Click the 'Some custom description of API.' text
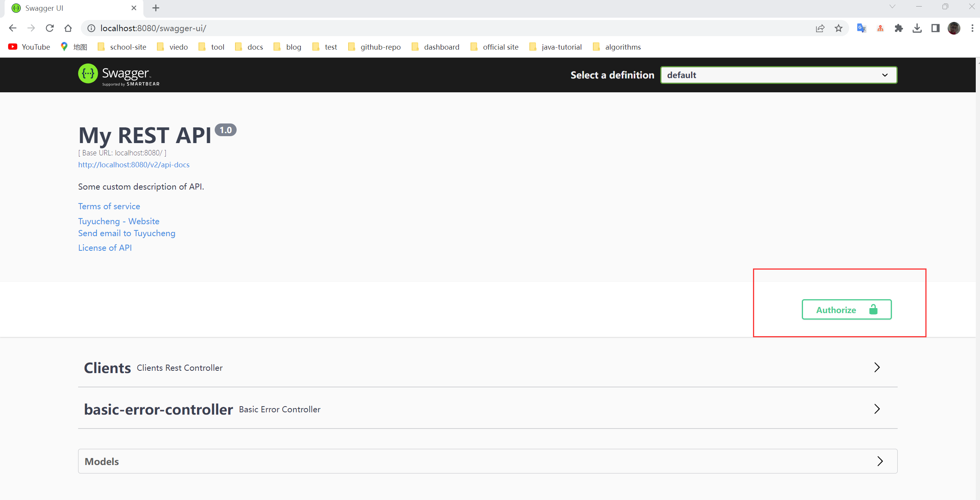The width and height of the screenshot is (980, 500). (141, 187)
